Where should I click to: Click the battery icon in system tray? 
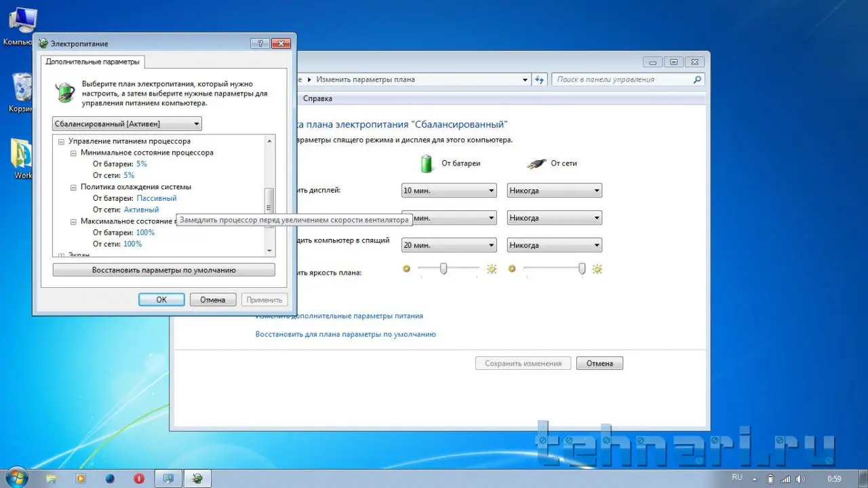coord(770,478)
